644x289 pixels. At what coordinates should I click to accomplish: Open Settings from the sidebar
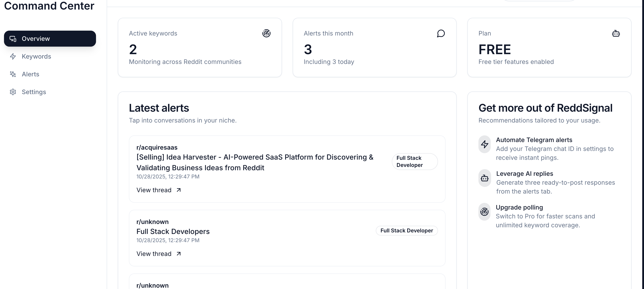point(34,92)
